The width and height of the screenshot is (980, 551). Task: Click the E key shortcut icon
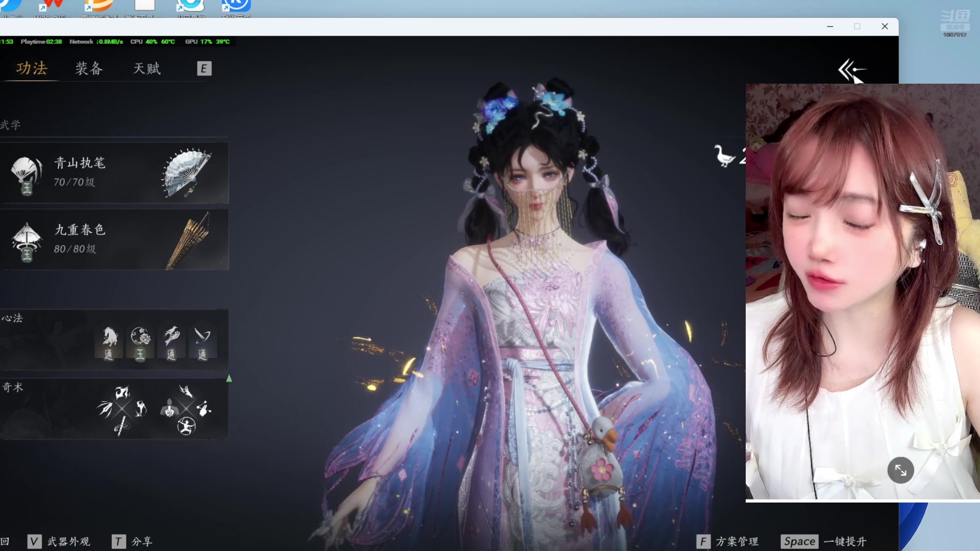pyautogui.click(x=204, y=68)
